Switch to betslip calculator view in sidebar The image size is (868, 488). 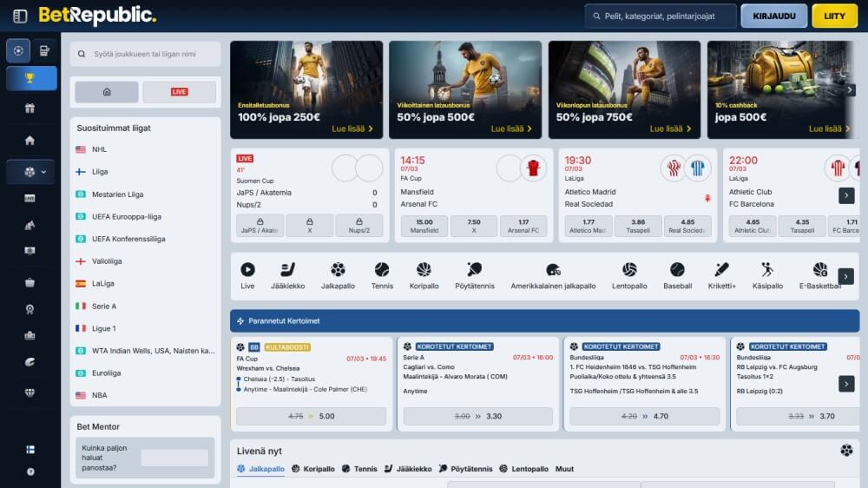(x=44, y=50)
